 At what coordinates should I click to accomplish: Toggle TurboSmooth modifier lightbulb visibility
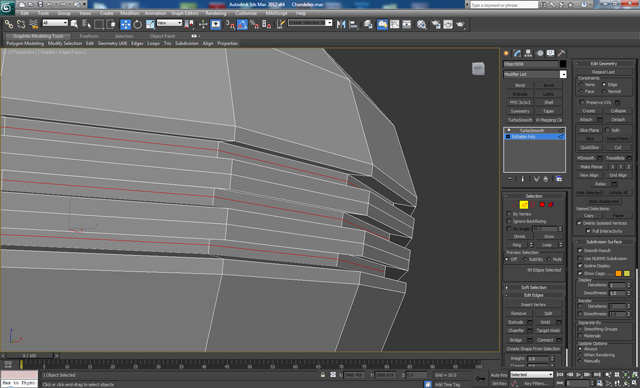point(509,130)
